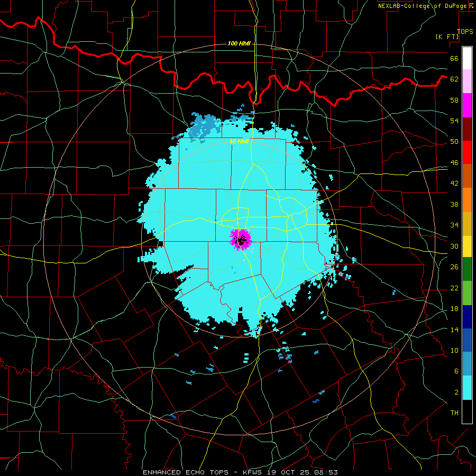
Task: Select the navy blue legend swatch
Action: tap(467, 317)
